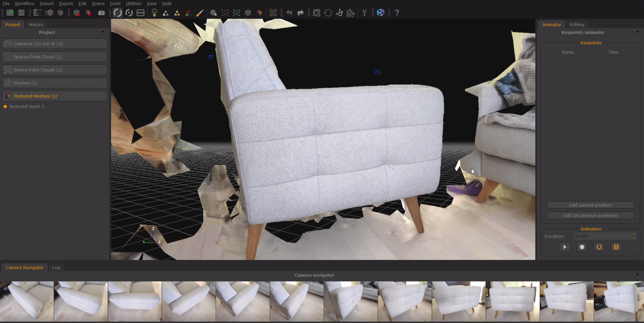Toggle visibility of Textured mesh 1
The image size is (644, 323).
(x=5, y=107)
